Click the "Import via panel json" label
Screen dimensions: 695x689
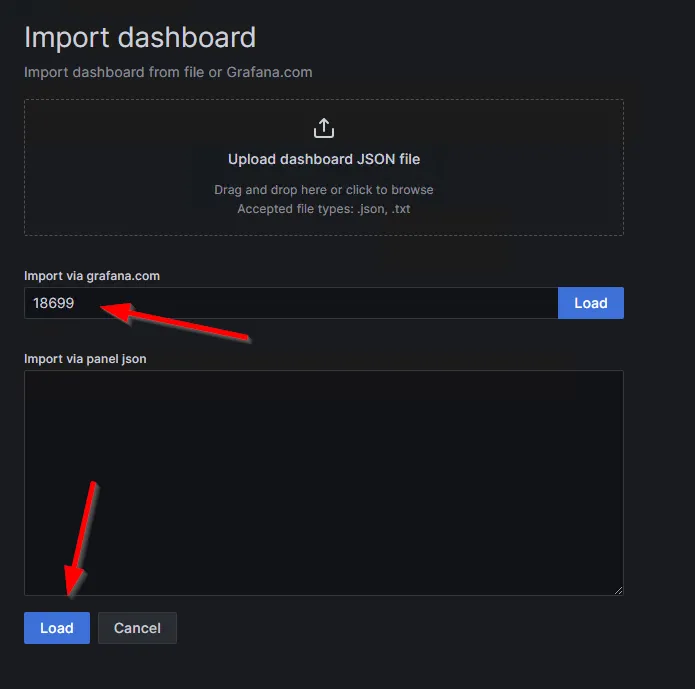(85, 358)
